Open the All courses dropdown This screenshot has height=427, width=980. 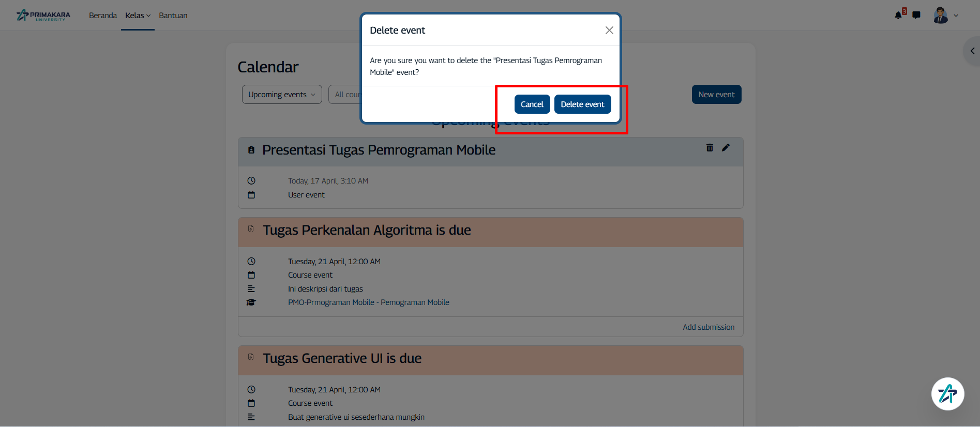(x=345, y=95)
